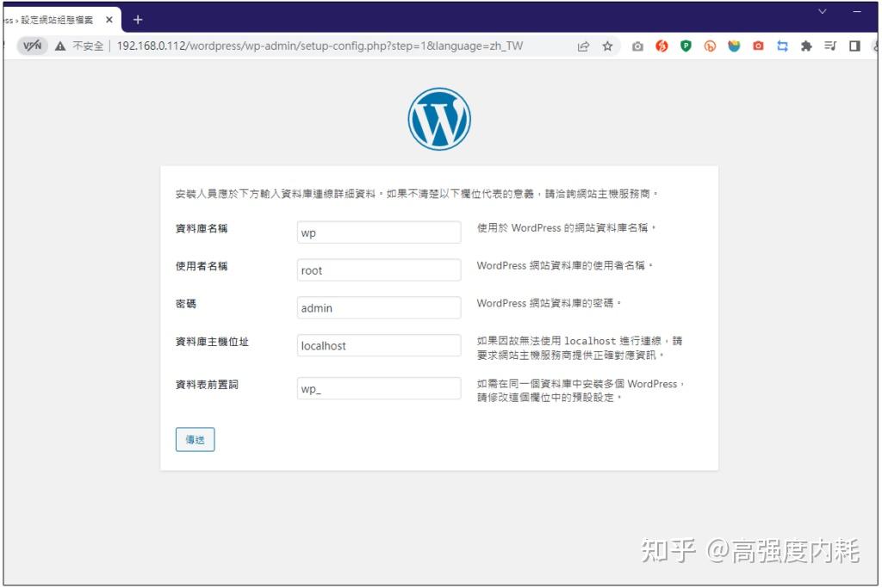Click the WordPress logo
882x588 pixels.
point(438,117)
